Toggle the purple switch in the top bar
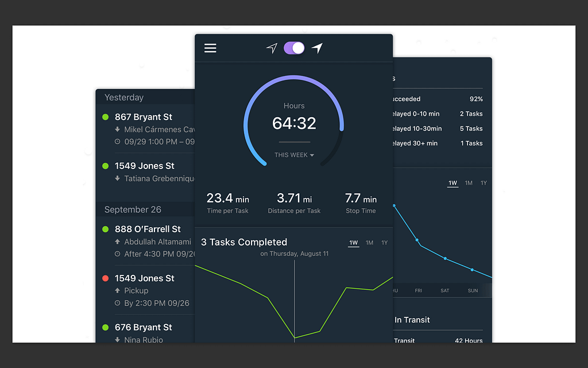 tap(294, 48)
